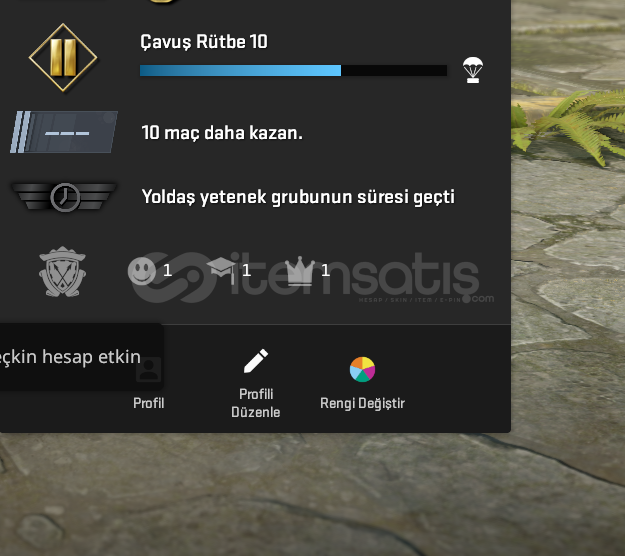Screen dimensions: 625x556
Task: Open the Rengi Değiştir color wheel
Action: pos(362,369)
